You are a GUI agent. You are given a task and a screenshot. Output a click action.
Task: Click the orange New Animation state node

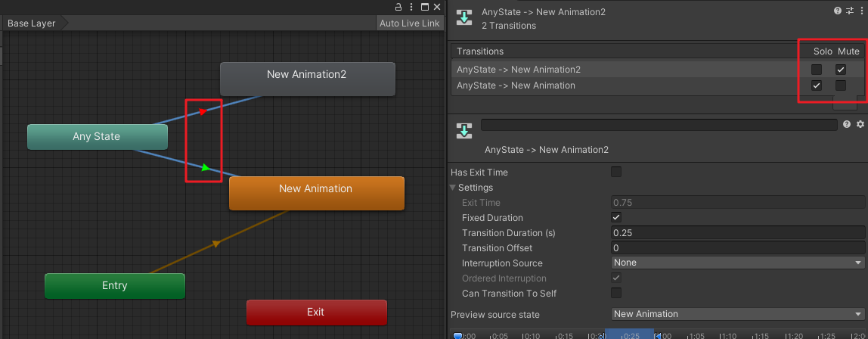tap(316, 193)
